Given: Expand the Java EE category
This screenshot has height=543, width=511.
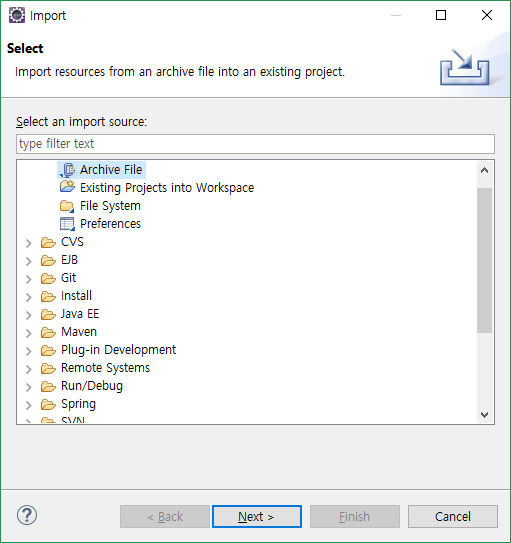Looking at the screenshot, I should (x=29, y=315).
